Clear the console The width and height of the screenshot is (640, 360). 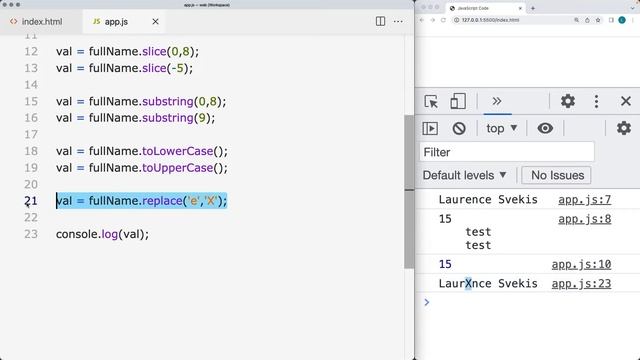(x=459, y=129)
